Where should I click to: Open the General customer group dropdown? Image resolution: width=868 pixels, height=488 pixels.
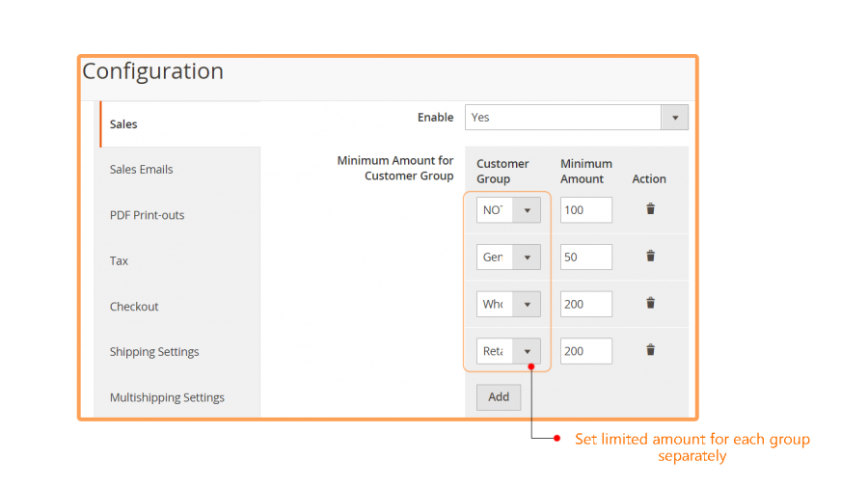click(508, 258)
